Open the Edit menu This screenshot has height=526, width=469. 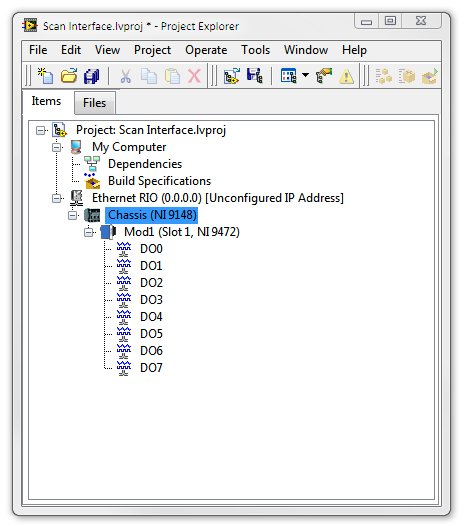pos(71,50)
